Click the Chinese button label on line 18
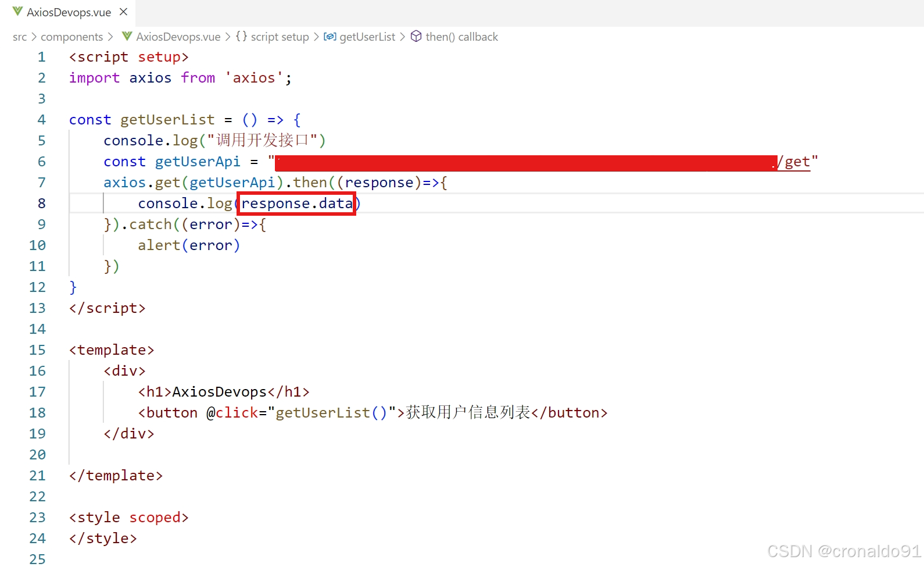 pyautogui.click(x=468, y=413)
